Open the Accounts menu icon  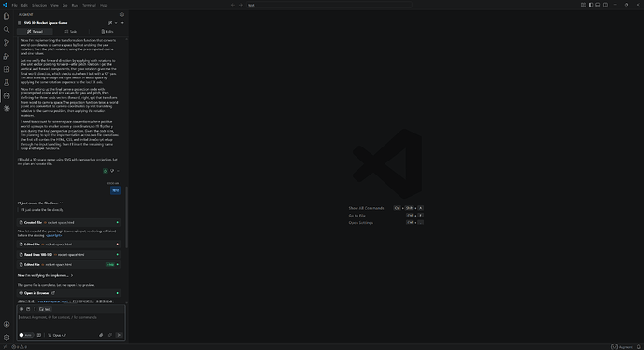point(7,324)
